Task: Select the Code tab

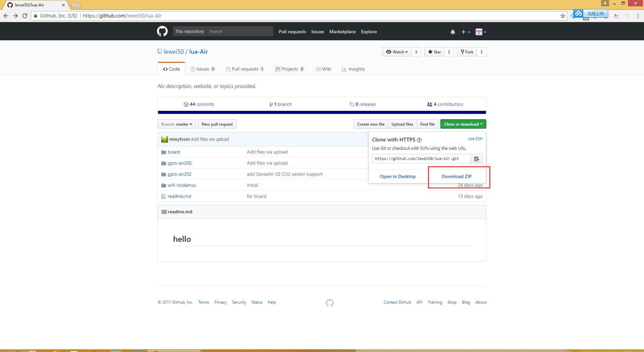Action: click(x=171, y=69)
